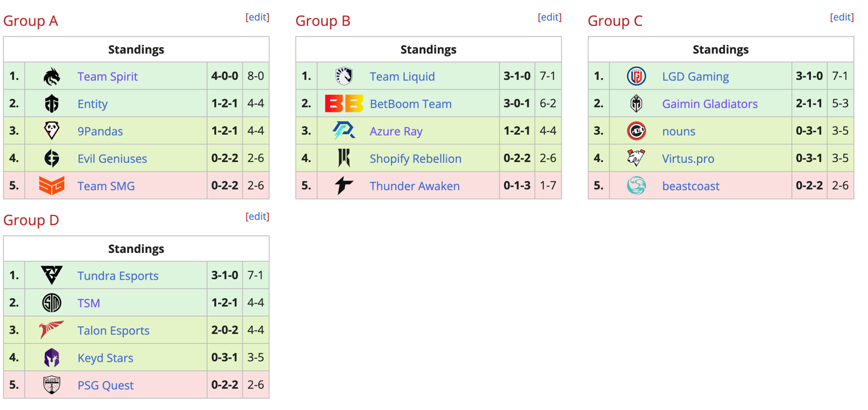Click the Talon Esports red logo

(51, 330)
